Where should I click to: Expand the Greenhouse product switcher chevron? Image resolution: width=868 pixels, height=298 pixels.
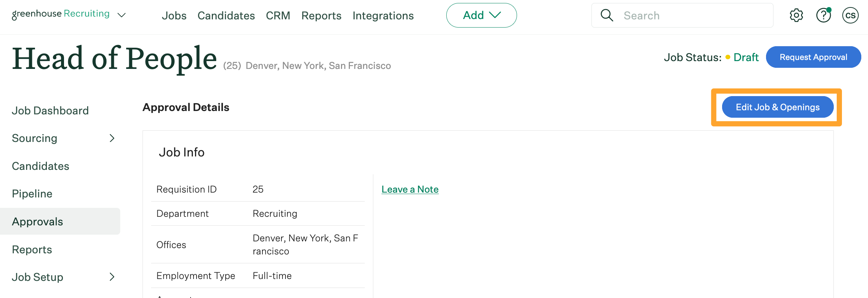coord(122,15)
